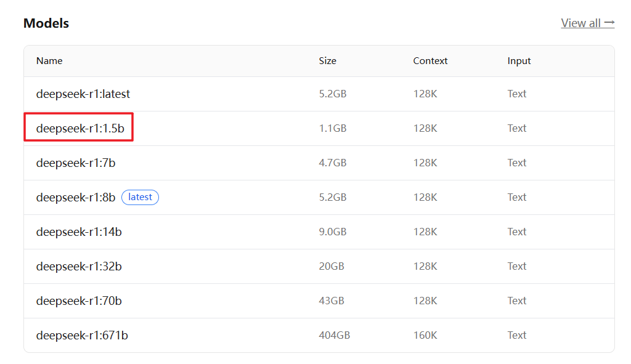Viewport: 631px width, 364px height.
Task: Open the deepseek-r1:1.5b model
Action: (80, 128)
